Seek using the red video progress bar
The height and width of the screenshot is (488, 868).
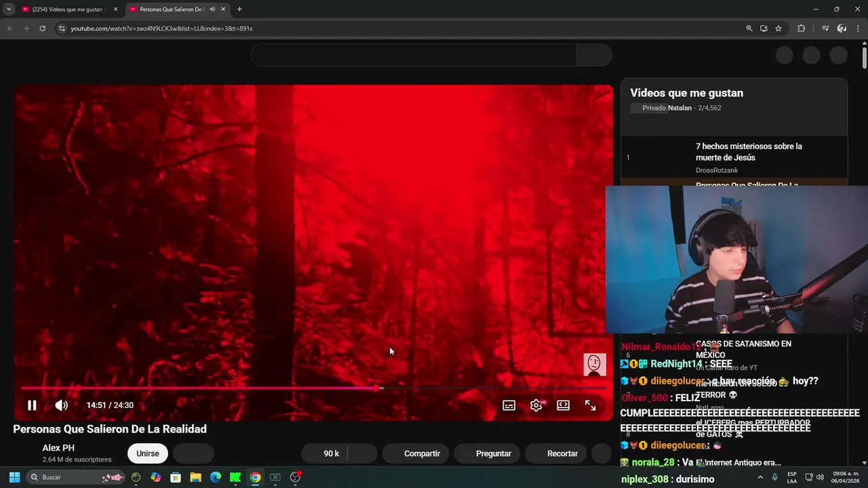313,388
